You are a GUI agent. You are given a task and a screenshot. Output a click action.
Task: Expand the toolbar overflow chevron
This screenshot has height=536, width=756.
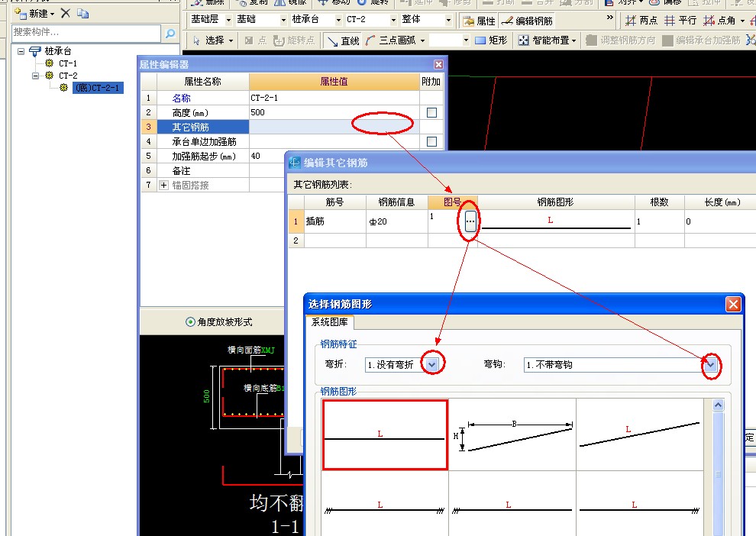coord(610,18)
